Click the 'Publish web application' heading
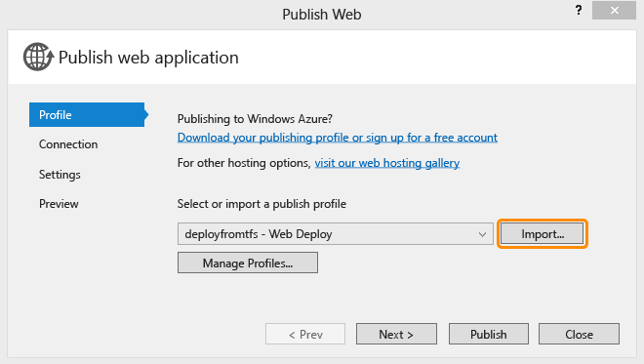 148,58
